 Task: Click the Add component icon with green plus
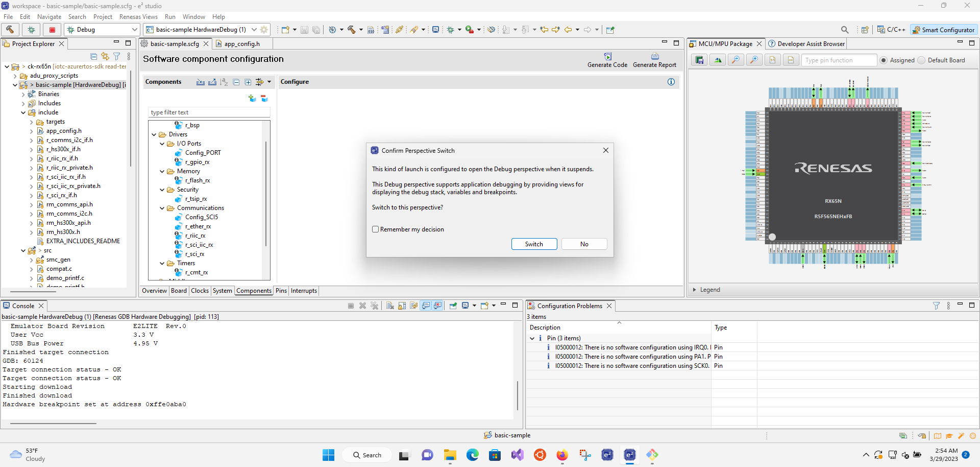[x=252, y=98]
